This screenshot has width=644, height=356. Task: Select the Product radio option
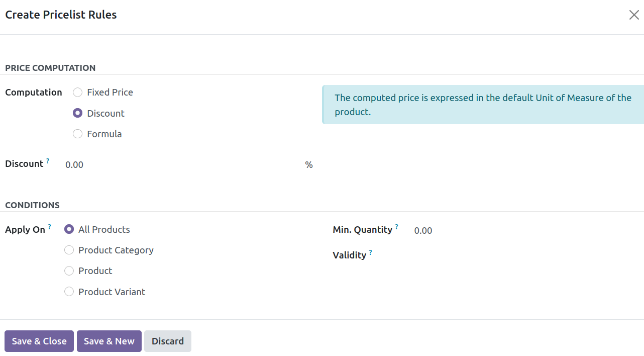coord(69,271)
